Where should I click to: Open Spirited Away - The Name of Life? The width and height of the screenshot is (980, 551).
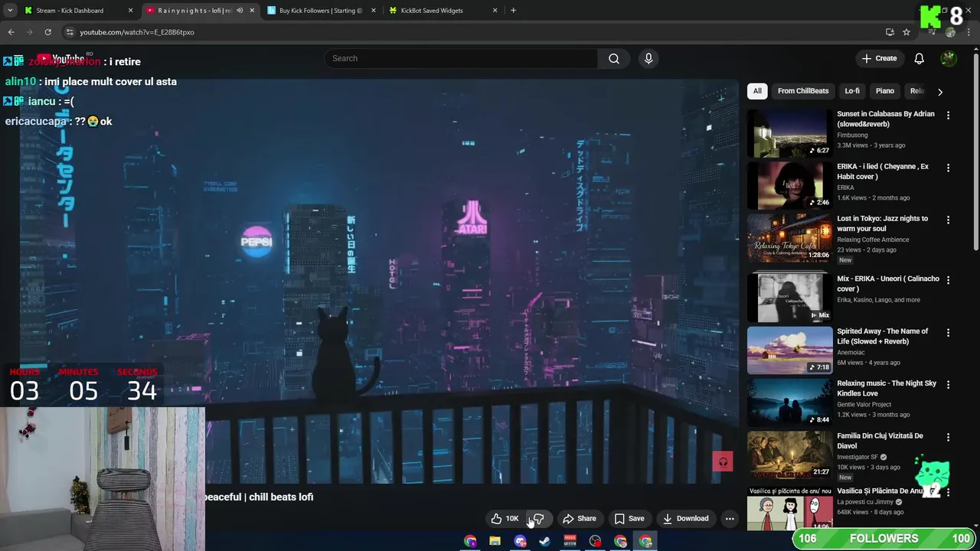(883, 336)
